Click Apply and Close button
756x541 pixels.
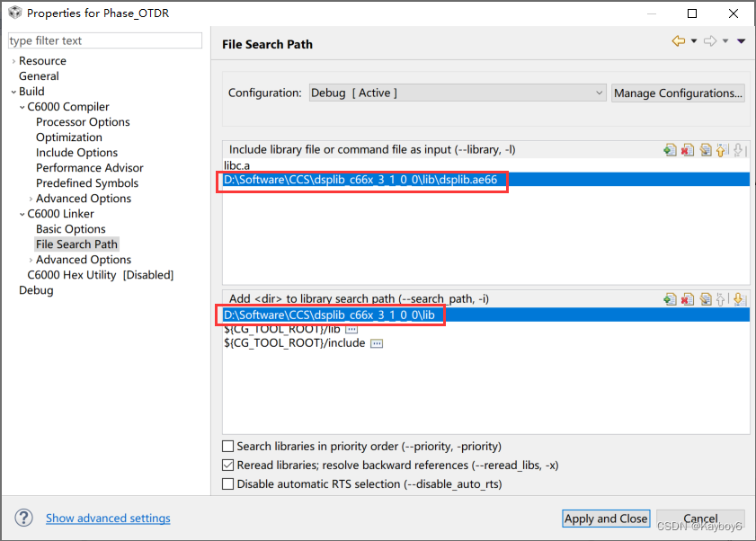click(x=606, y=519)
